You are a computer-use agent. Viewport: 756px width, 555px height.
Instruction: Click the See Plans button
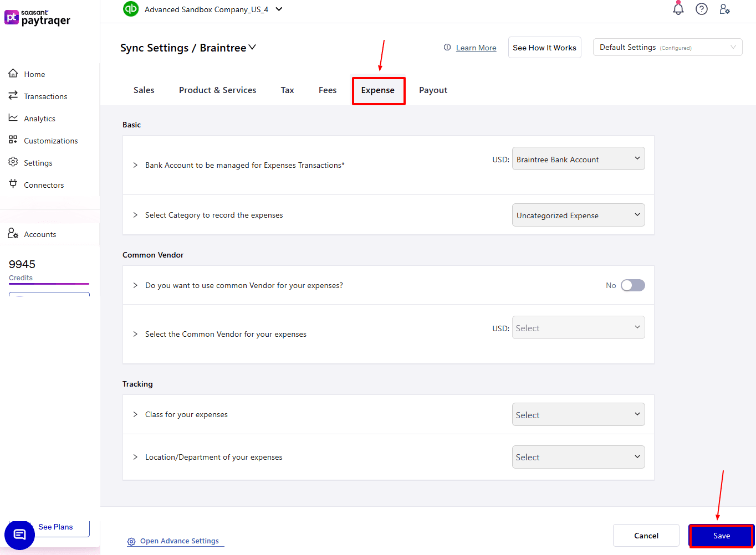coord(55,527)
